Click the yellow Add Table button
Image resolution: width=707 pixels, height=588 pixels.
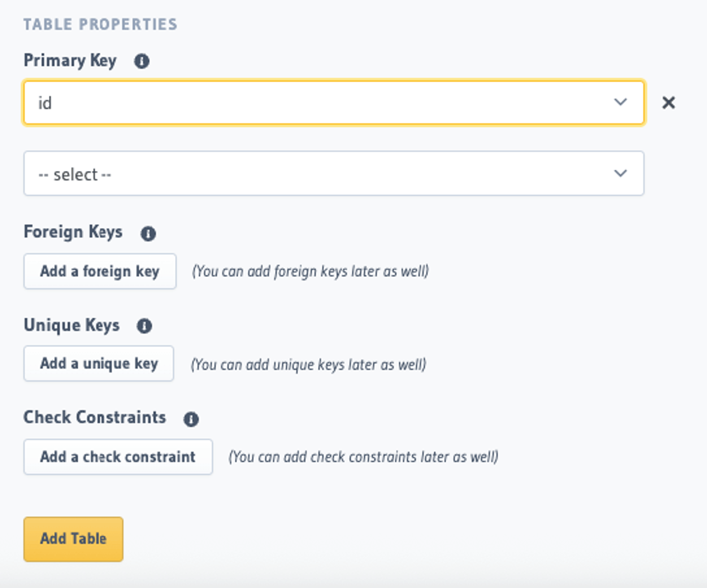(73, 539)
